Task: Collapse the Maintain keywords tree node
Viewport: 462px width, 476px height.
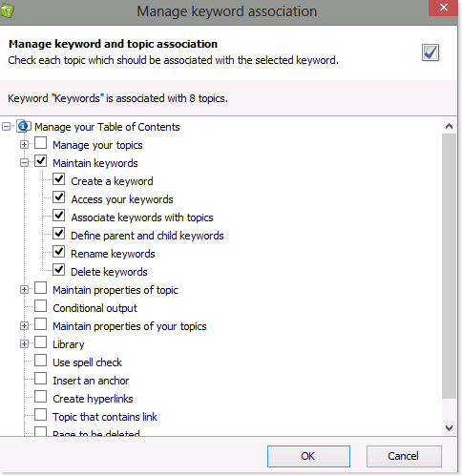Action: [x=24, y=163]
